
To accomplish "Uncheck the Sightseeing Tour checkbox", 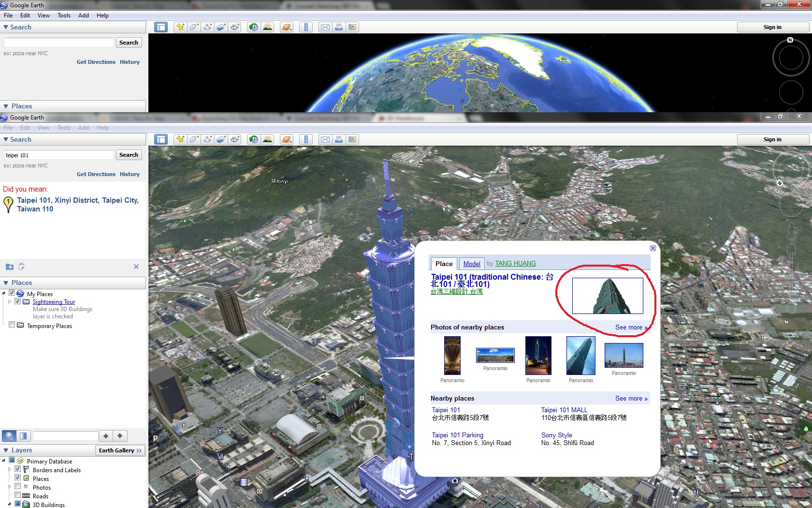I will click(x=18, y=301).
